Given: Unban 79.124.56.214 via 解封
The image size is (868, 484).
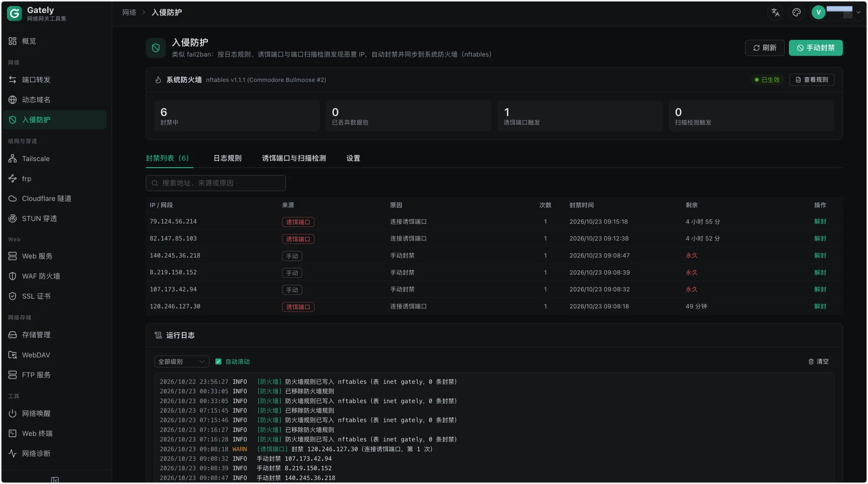Looking at the screenshot, I should (820, 222).
